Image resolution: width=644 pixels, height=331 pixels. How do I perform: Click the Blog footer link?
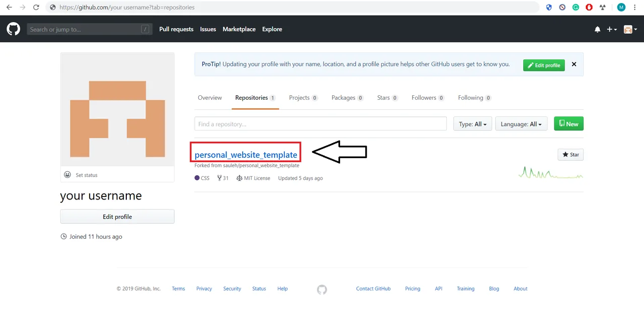click(494, 289)
